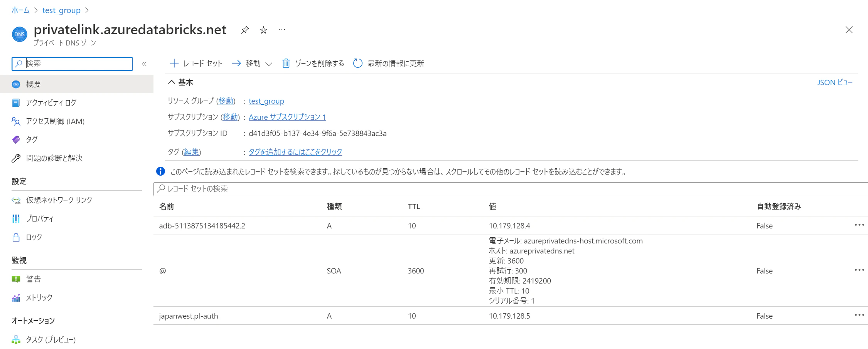Open more options for japanwest.pl-auth record

point(859,315)
